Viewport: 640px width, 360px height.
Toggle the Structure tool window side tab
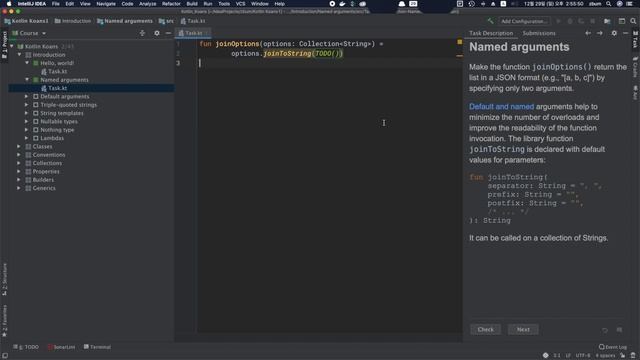coord(4,279)
